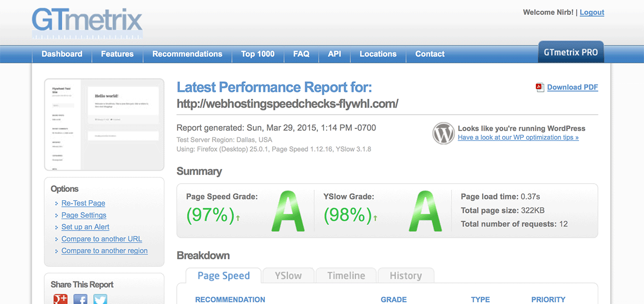Click the PDF file icon

(x=540, y=87)
